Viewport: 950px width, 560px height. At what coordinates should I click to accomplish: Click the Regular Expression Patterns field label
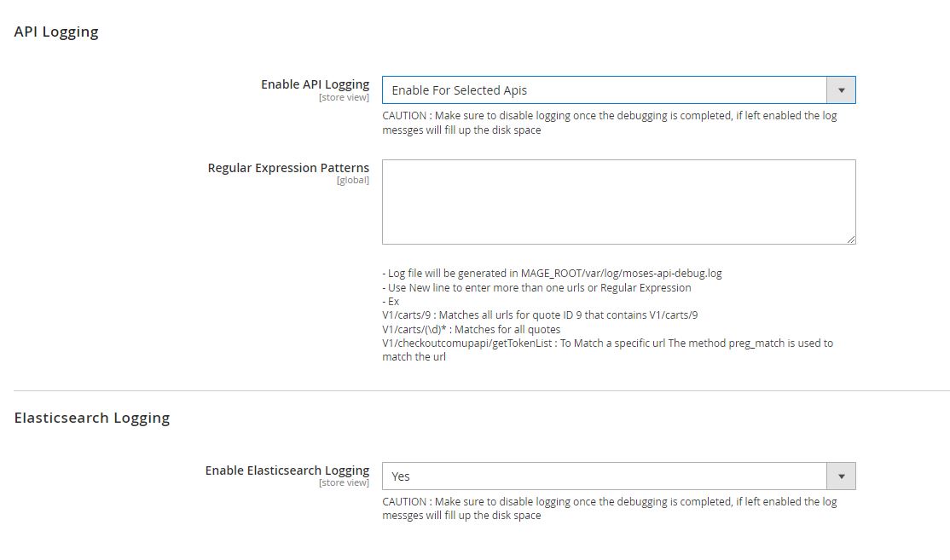(x=288, y=168)
